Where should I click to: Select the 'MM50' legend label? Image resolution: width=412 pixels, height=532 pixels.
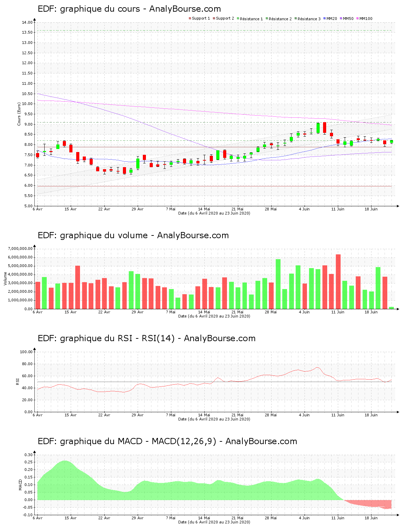tap(348, 19)
